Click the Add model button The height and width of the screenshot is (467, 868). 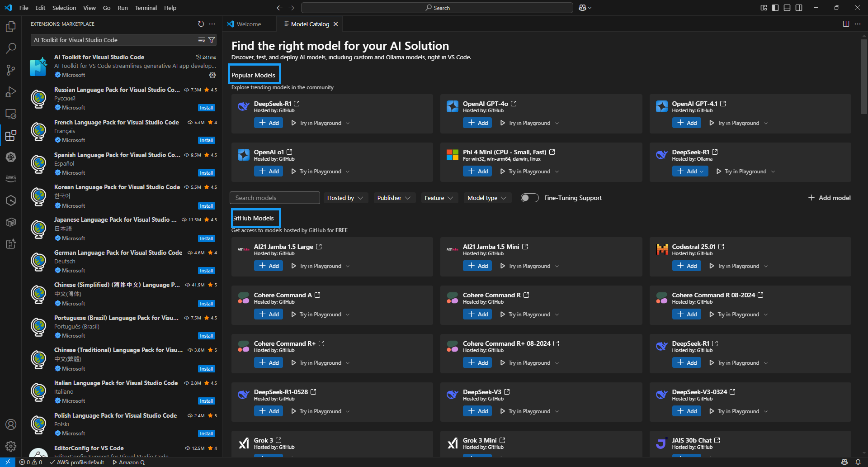[829, 198]
